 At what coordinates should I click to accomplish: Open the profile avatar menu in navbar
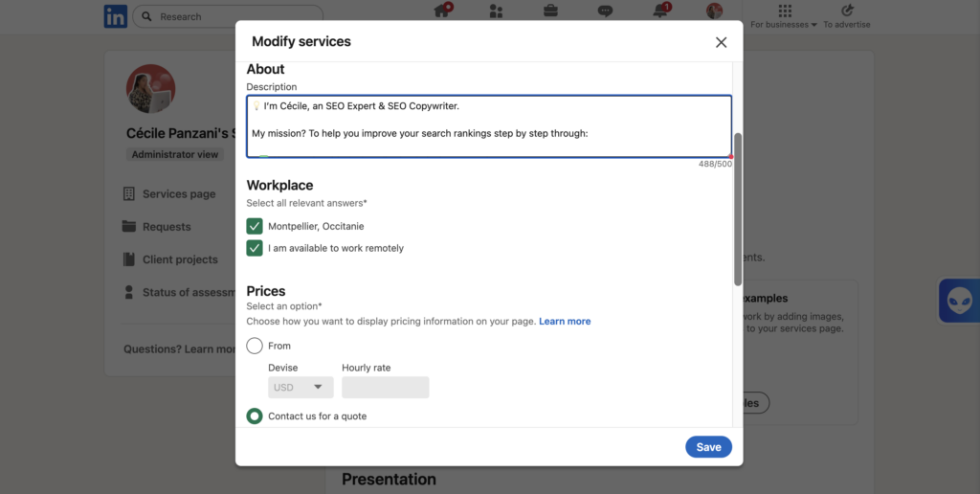[714, 11]
